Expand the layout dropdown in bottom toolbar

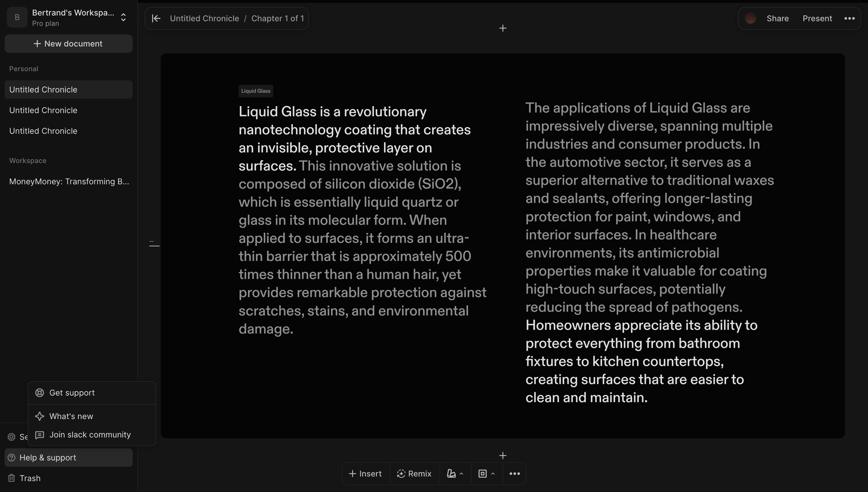coord(486,474)
